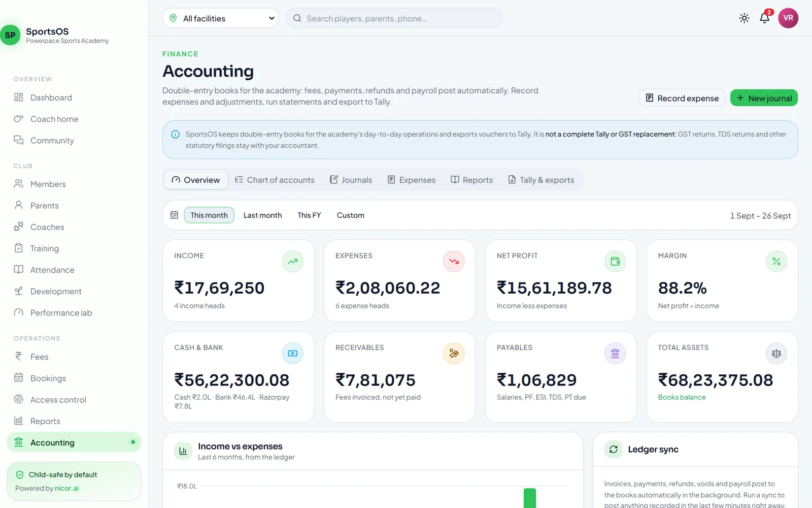Click the ₹7,81,075 receivables value

tap(376, 380)
